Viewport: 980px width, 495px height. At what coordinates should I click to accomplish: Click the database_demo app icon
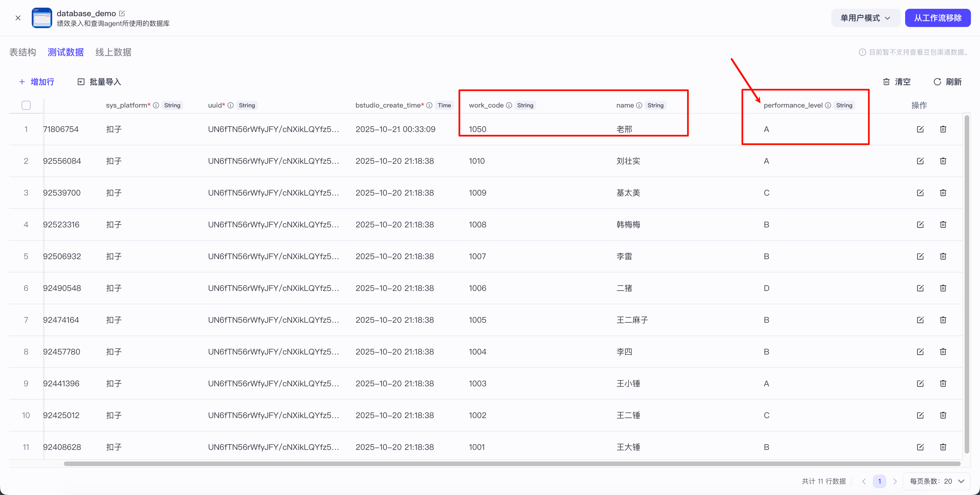(42, 18)
